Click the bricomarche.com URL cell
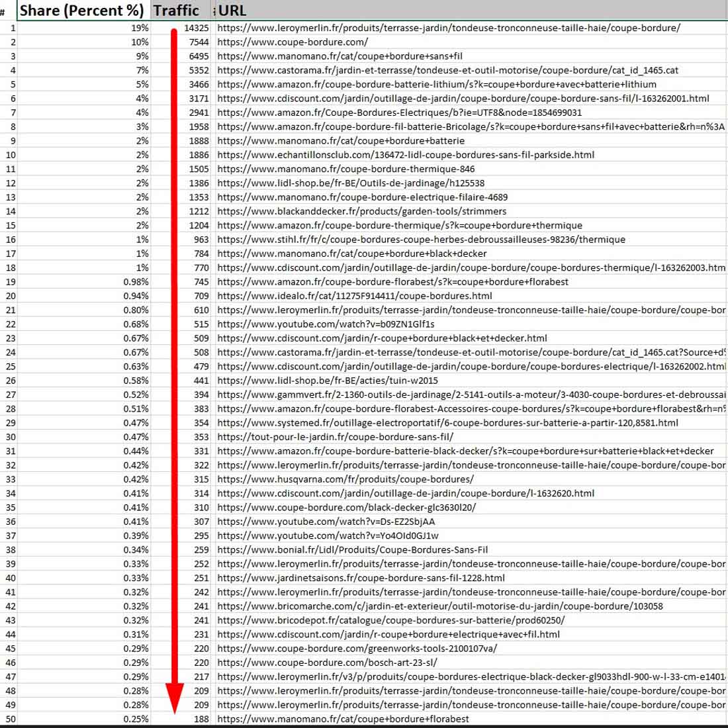The height and width of the screenshot is (728, 728). point(439,606)
